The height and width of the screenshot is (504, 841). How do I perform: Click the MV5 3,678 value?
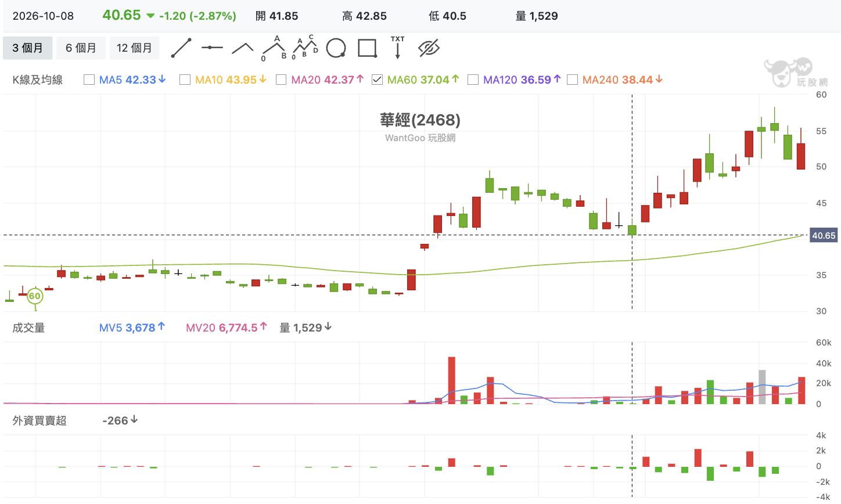pos(132,327)
